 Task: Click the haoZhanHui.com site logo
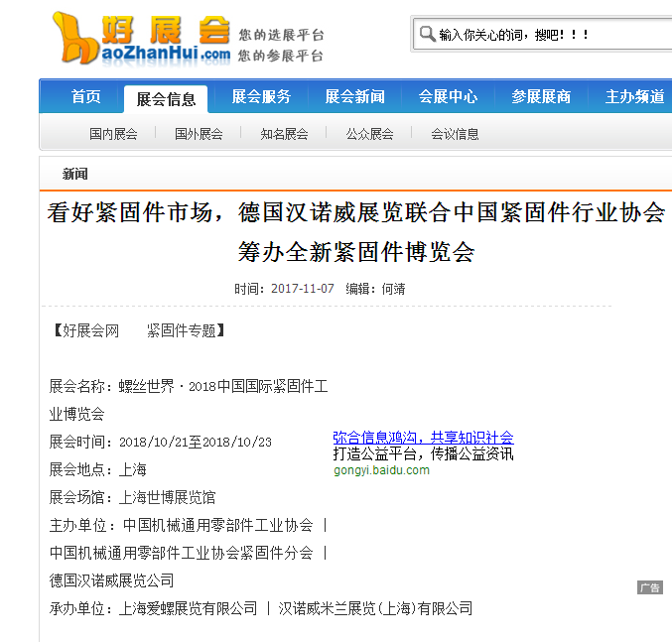141,40
